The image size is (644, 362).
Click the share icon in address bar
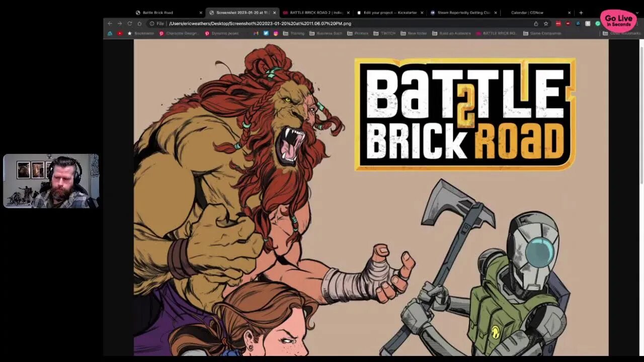(536, 24)
